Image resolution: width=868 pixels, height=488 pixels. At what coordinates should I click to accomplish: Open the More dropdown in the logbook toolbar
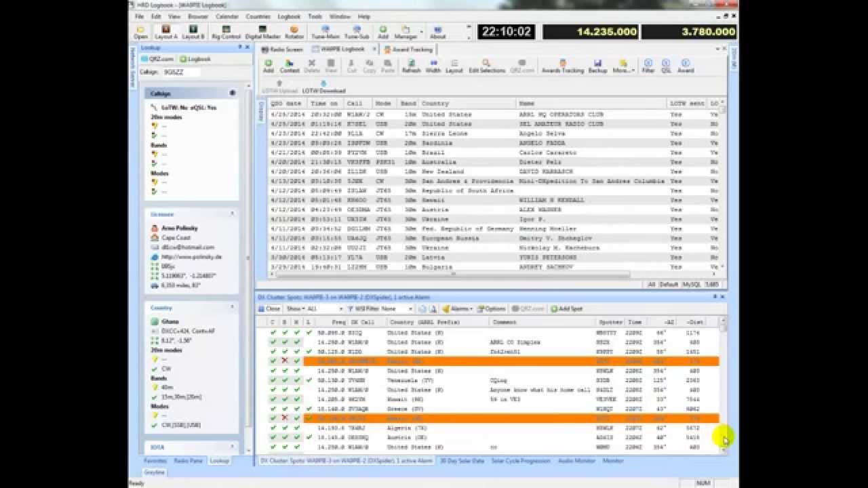point(623,66)
